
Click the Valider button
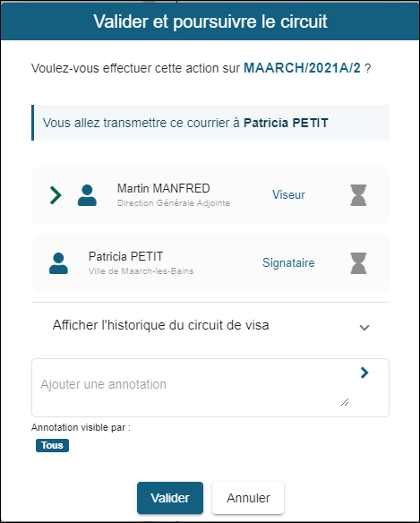pos(170,498)
